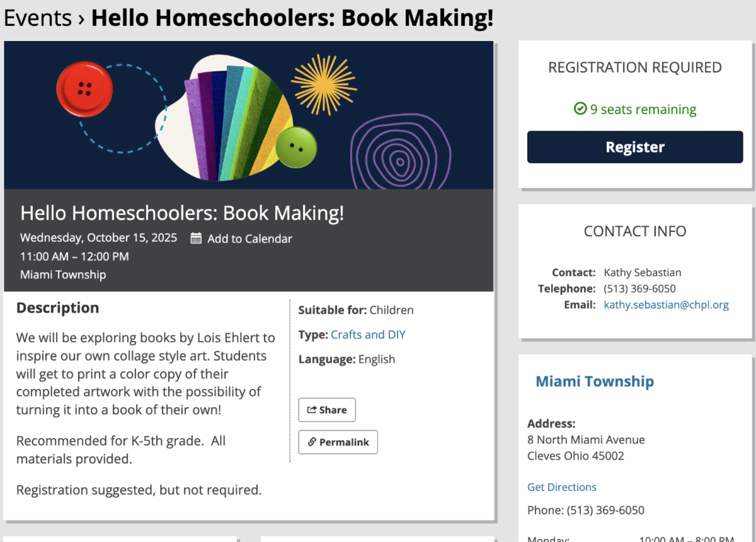756x542 pixels.
Task: Click the yellow starburst graphic in banner
Action: click(x=323, y=85)
